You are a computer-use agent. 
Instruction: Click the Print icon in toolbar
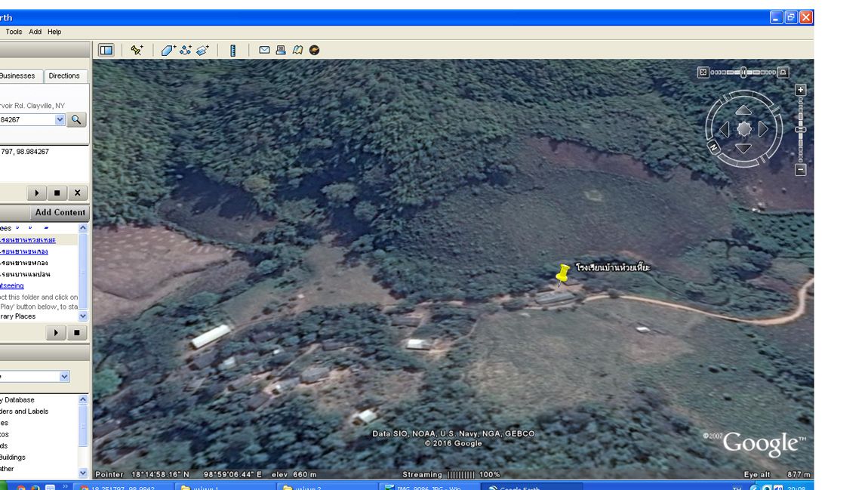tap(281, 50)
